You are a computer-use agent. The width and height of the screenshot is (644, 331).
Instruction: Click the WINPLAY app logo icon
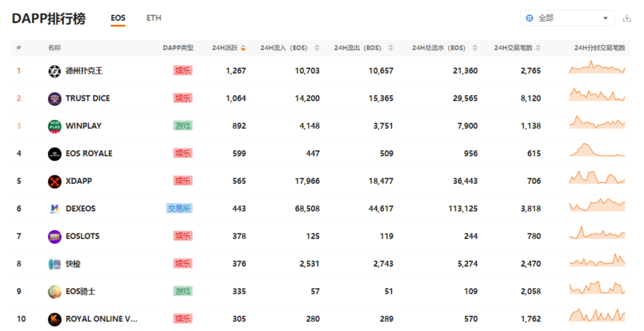pos(55,126)
